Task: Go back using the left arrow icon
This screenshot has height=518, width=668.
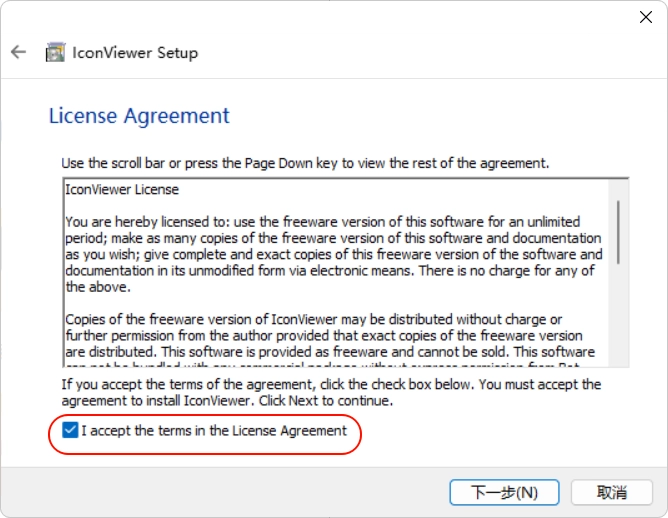Action: point(18,52)
